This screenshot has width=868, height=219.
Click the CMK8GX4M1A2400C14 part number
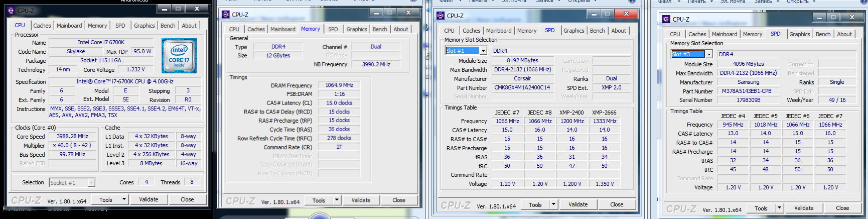point(522,87)
